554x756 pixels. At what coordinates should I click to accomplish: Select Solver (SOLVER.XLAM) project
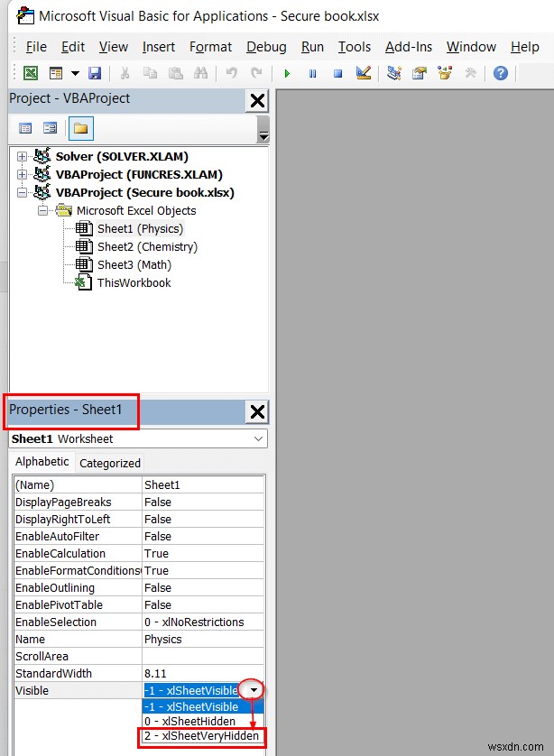(x=122, y=157)
